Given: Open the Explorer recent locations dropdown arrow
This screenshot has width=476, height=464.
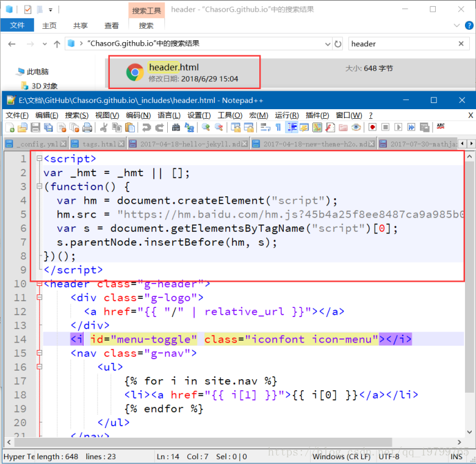Looking at the screenshot, I should coord(45,45).
